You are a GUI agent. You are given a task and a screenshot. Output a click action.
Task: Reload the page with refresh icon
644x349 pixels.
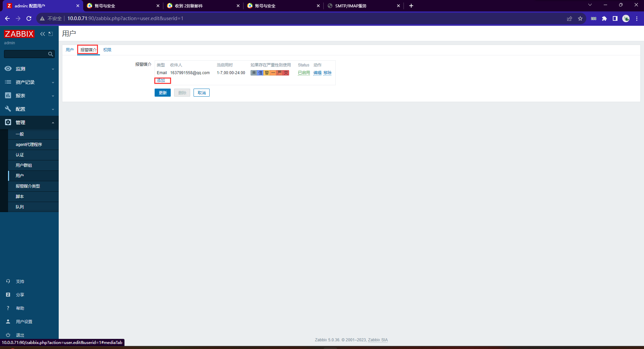click(29, 18)
